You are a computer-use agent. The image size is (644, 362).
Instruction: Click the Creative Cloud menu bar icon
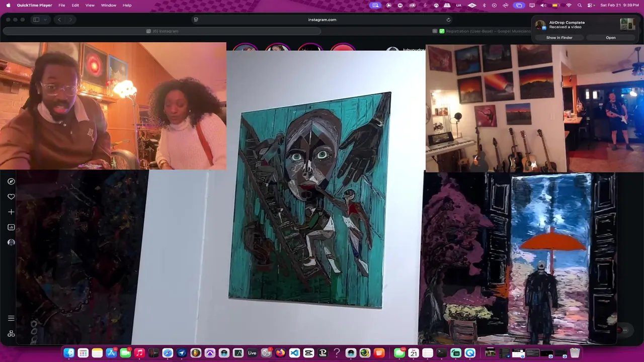pyautogui.click(x=412, y=5)
